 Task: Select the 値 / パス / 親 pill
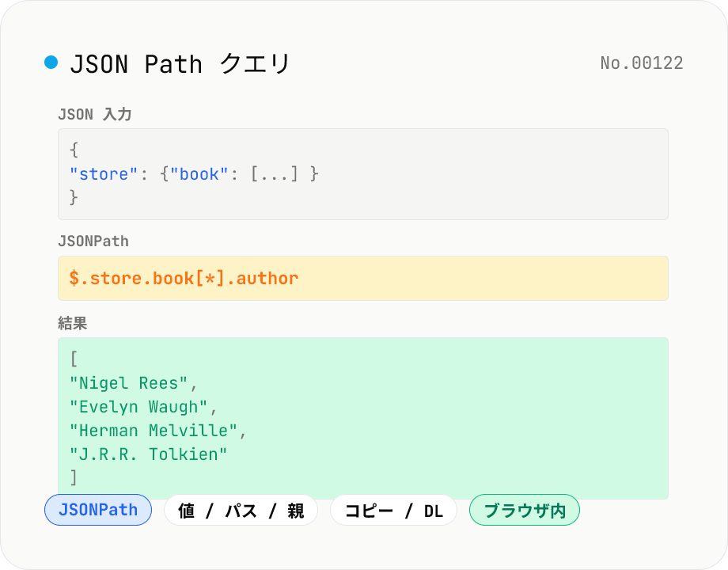[241, 510]
